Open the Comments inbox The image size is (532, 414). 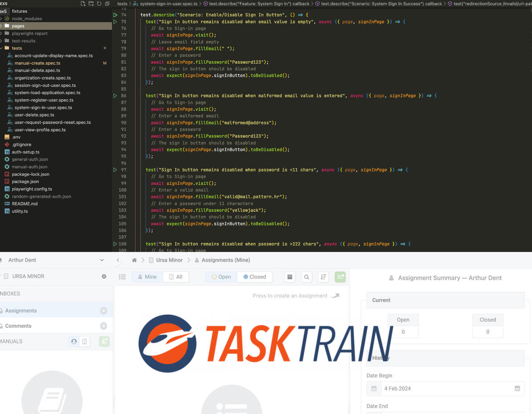point(18,326)
